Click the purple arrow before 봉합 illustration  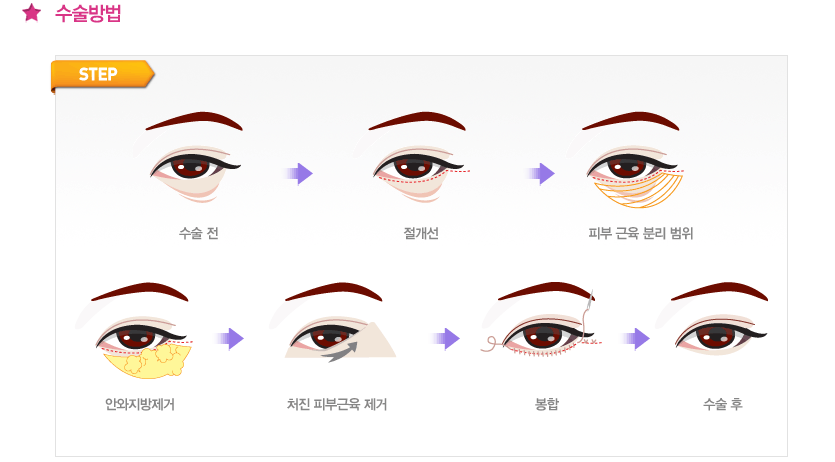click(446, 339)
